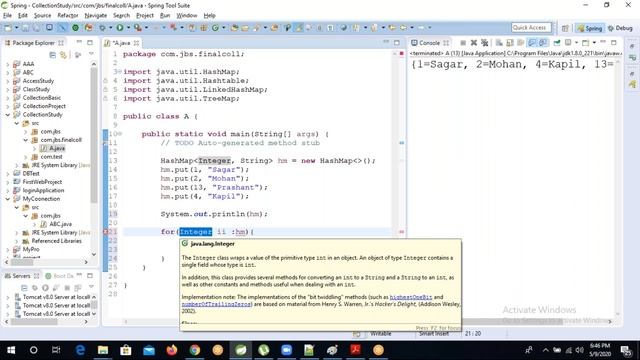Open Chrome from the taskbar

pos(195,350)
